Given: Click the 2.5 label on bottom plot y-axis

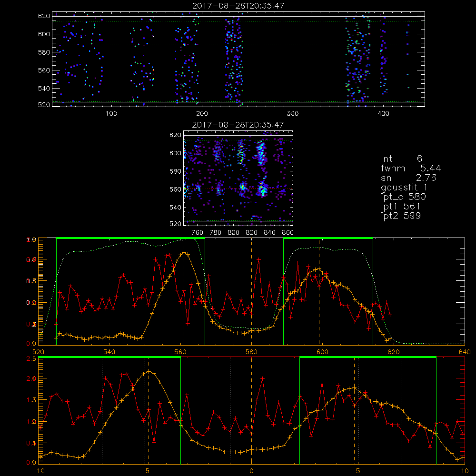Looking at the screenshot, I should pyautogui.click(x=32, y=359).
